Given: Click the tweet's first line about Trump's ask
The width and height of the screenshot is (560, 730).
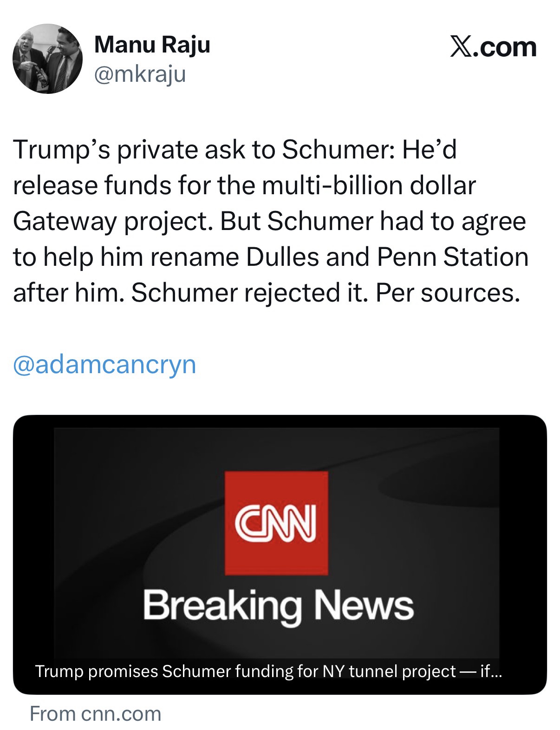Looking at the screenshot, I should pos(234,150).
